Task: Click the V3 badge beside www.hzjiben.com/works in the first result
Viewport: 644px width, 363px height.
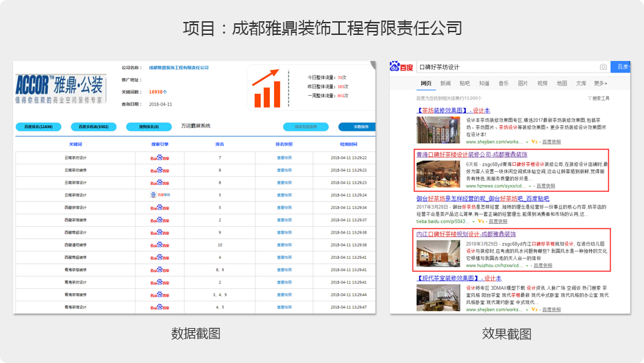Action: 534,142
